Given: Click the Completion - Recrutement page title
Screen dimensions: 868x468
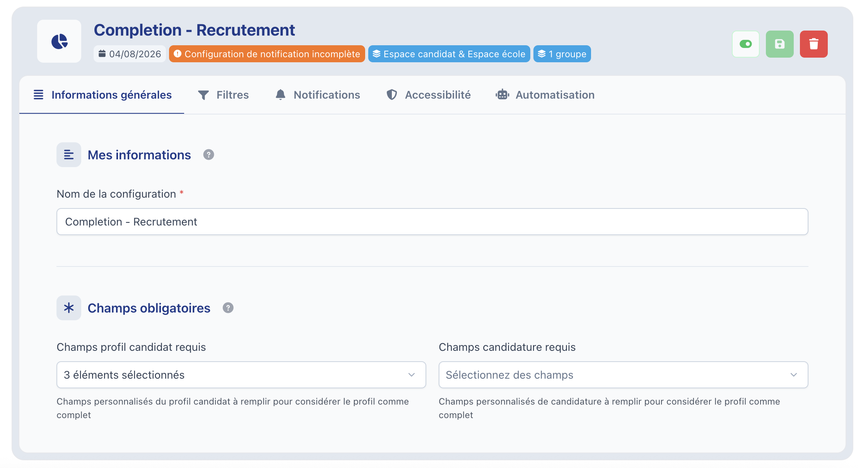Looking at the screenshot, I should 194,30.
